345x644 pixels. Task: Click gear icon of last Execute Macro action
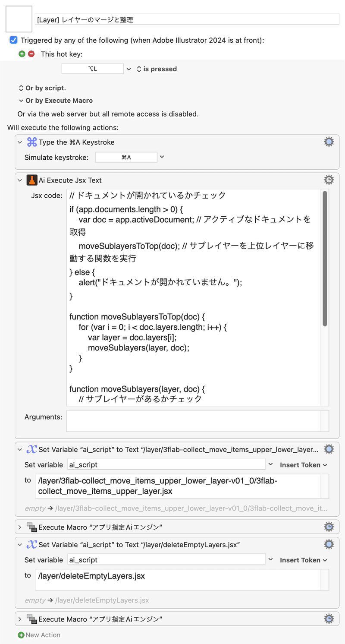point(329,619)
